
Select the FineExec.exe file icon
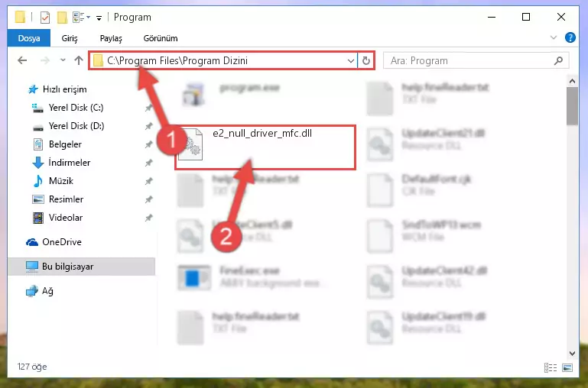click(193, 278)
